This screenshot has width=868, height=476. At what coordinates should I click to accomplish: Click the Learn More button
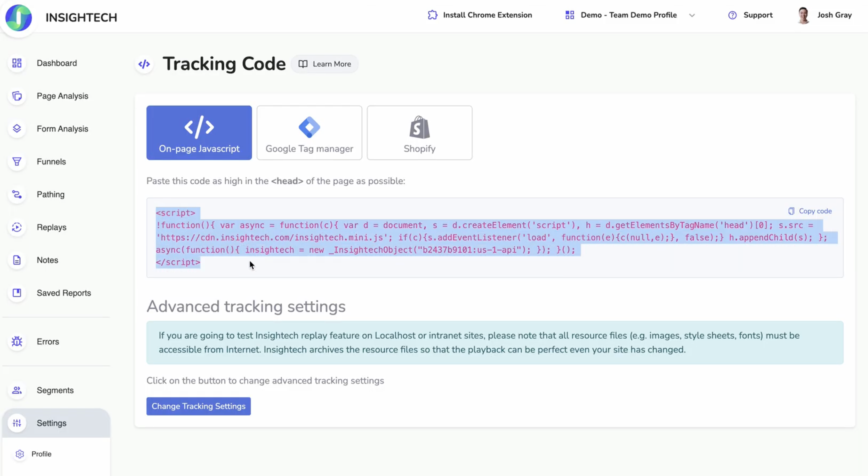[325, 64]
